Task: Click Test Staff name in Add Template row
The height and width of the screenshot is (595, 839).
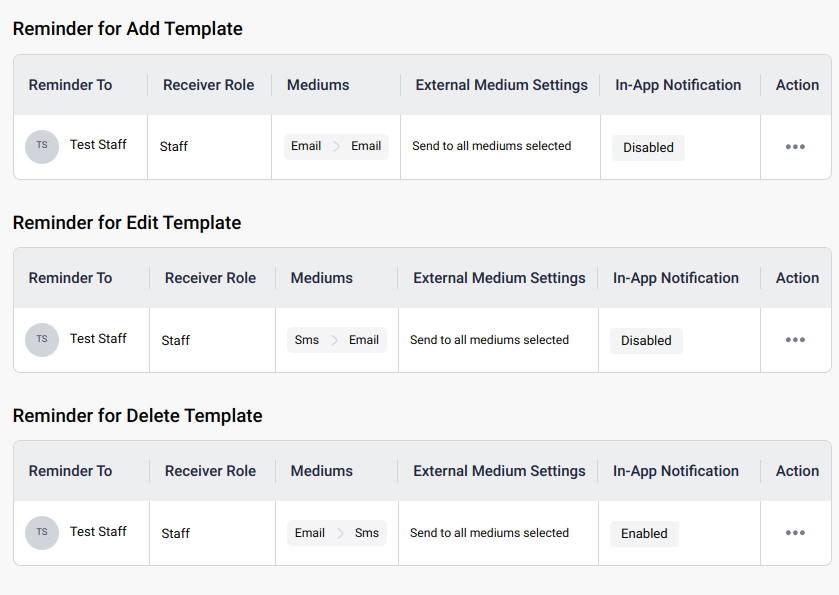Action: (x=98, y=145)
